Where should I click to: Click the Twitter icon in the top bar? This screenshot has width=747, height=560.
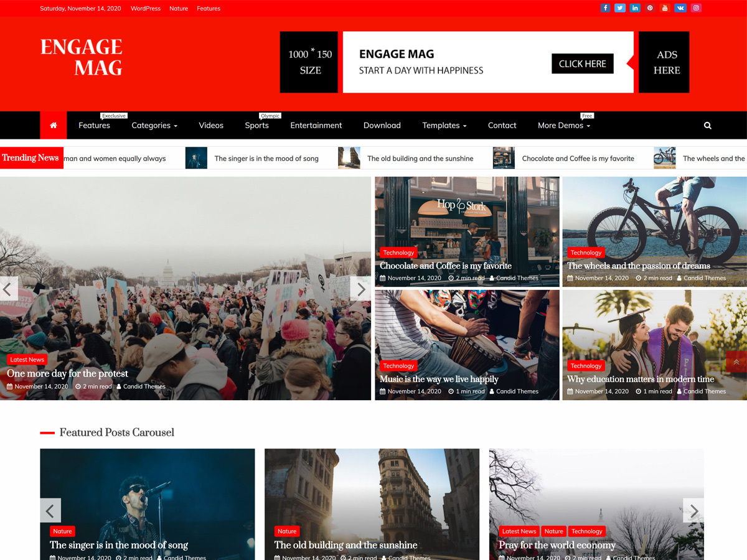[620, 7]
